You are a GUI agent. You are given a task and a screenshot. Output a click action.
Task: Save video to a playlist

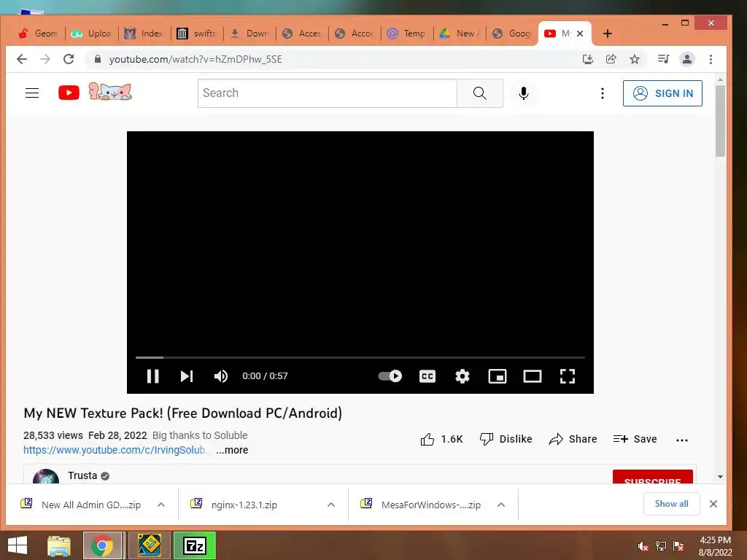635,439
